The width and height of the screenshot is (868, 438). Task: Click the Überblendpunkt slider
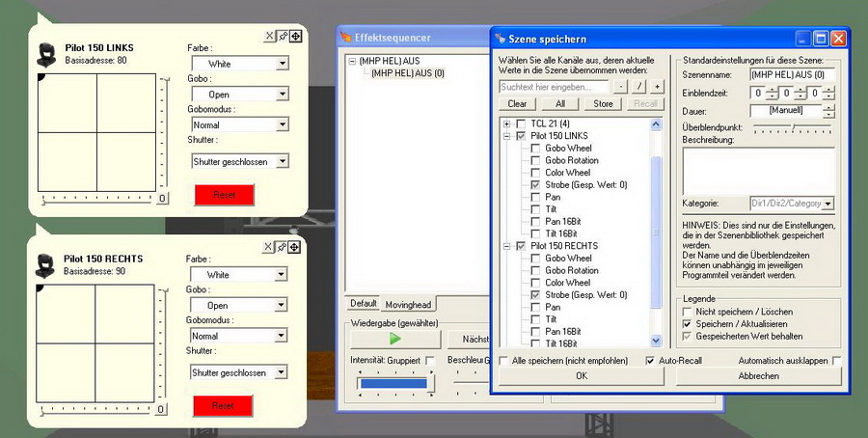[793, 127]
